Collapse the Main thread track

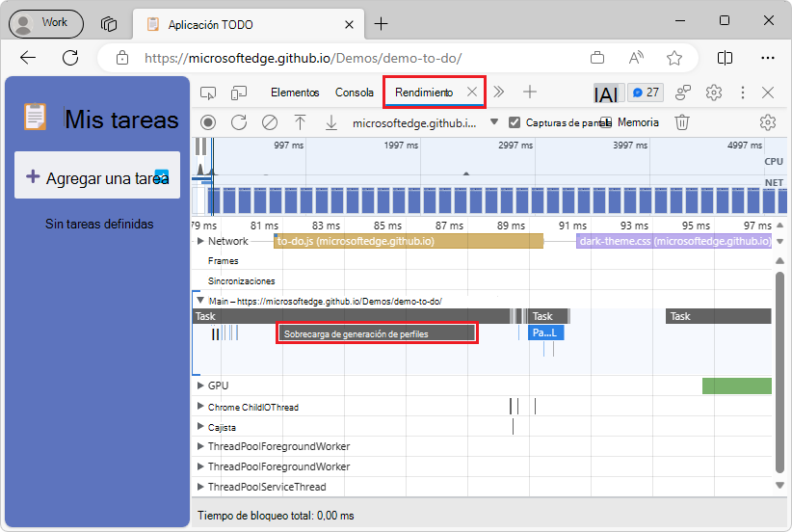coord(200,300)
